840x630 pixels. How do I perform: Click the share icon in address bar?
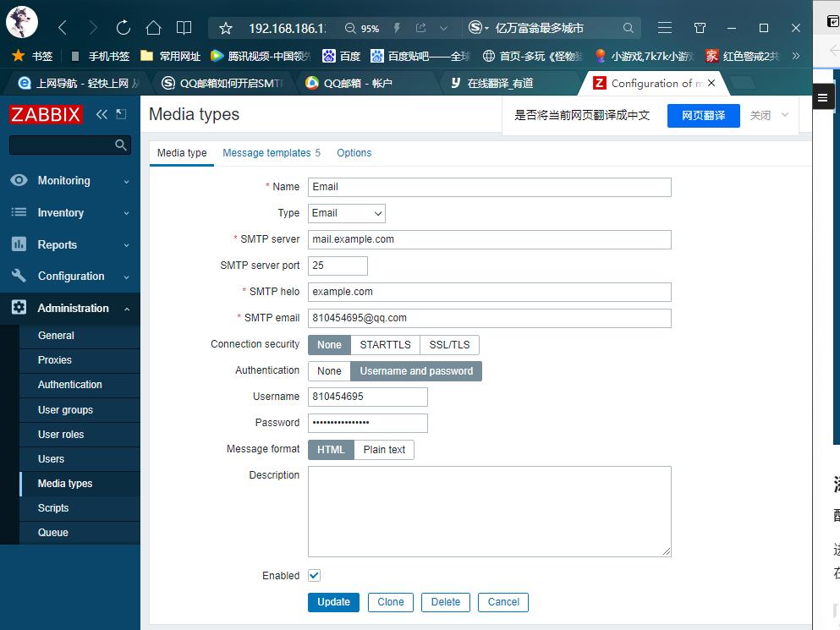pos(420,28)
